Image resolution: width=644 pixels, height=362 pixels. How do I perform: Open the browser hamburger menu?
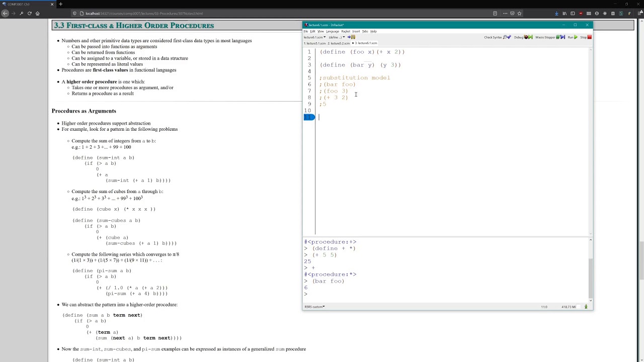pyautogui.click(x=640, y=14)
